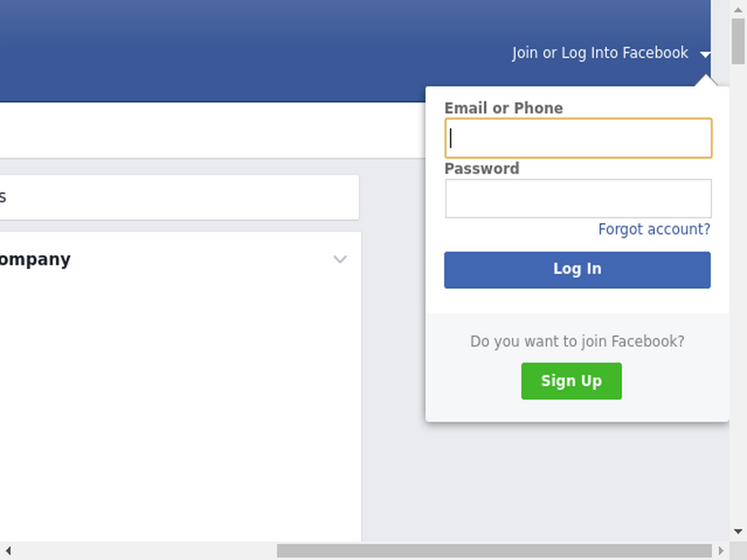
Task: Click the Join or Log Into Facebook text
Action: tap(600, 52)
